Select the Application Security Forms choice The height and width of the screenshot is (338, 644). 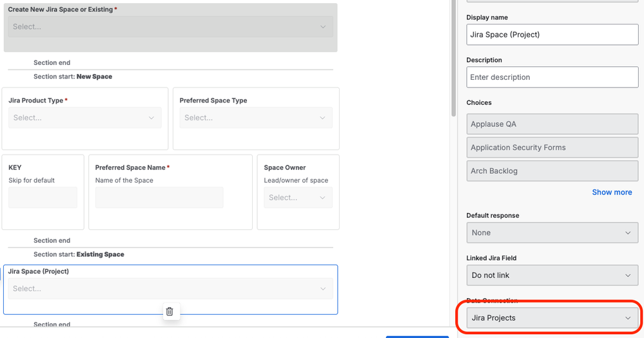pyautogui.click(x=552, y=147)
